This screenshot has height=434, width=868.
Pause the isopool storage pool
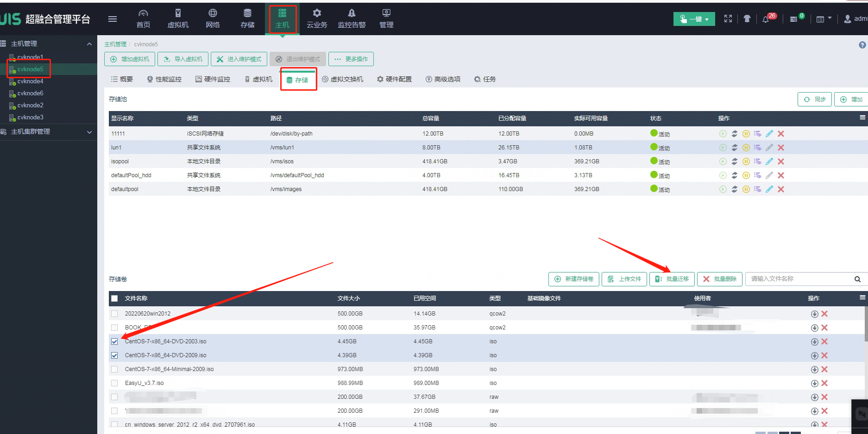pyautogui.click(x=746, y=161)
